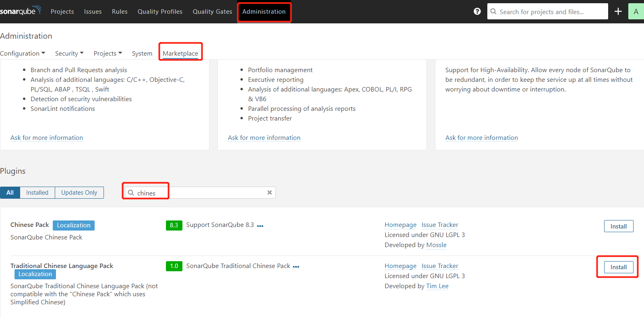Expand the Configuration dropdown
Screen dimensions: 644x318
click(23, 53)
